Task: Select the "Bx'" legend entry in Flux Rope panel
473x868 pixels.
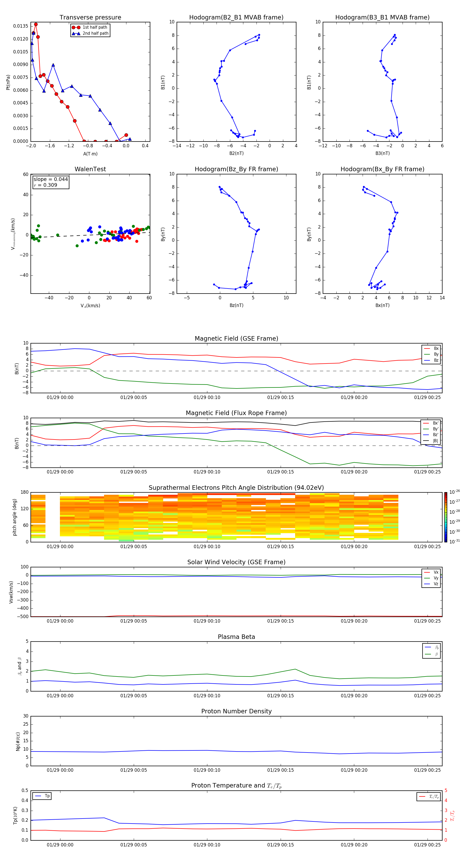Action: click(431, 423)
